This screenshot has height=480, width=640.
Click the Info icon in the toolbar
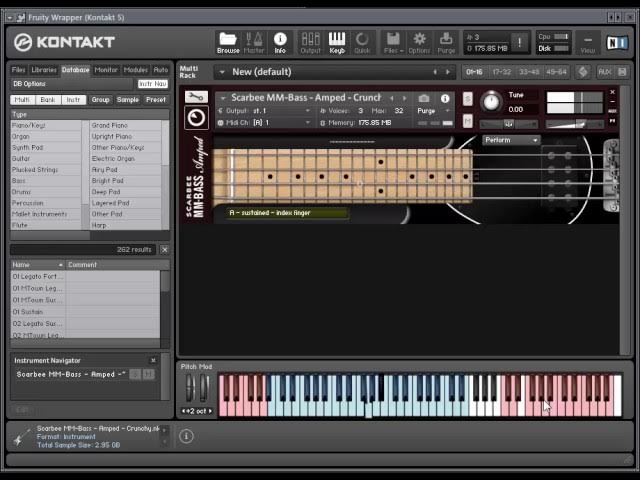tap(280, 41)
